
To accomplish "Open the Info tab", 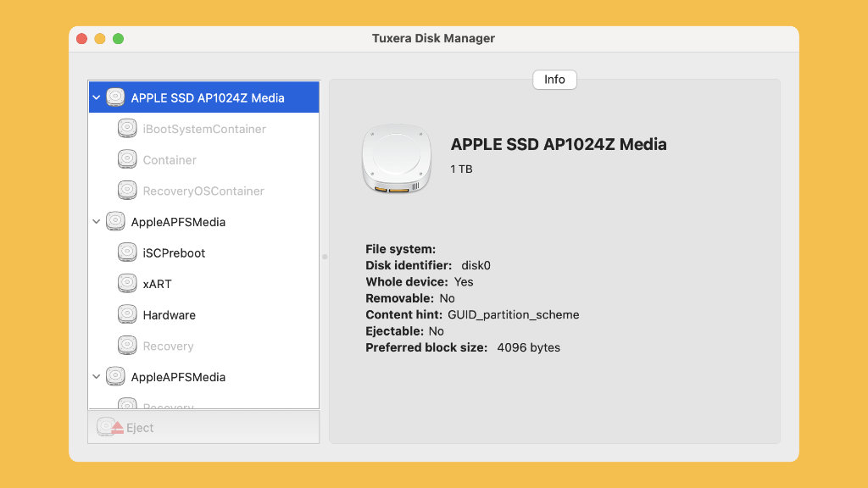I will click(x=554, y=80).
